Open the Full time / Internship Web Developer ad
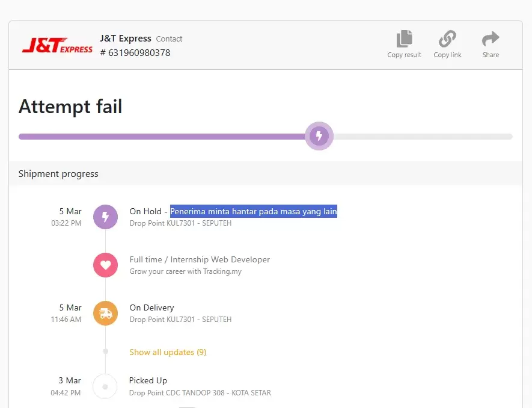 point(200,259)
